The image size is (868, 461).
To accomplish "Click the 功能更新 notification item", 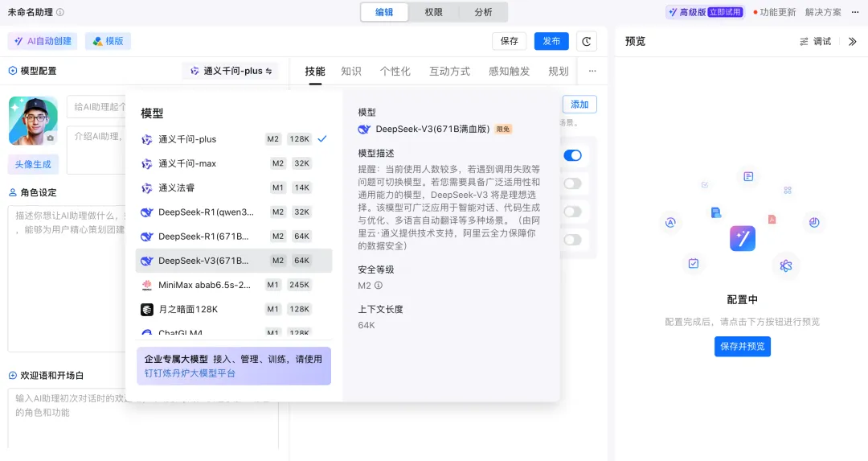I will point(775,12).
